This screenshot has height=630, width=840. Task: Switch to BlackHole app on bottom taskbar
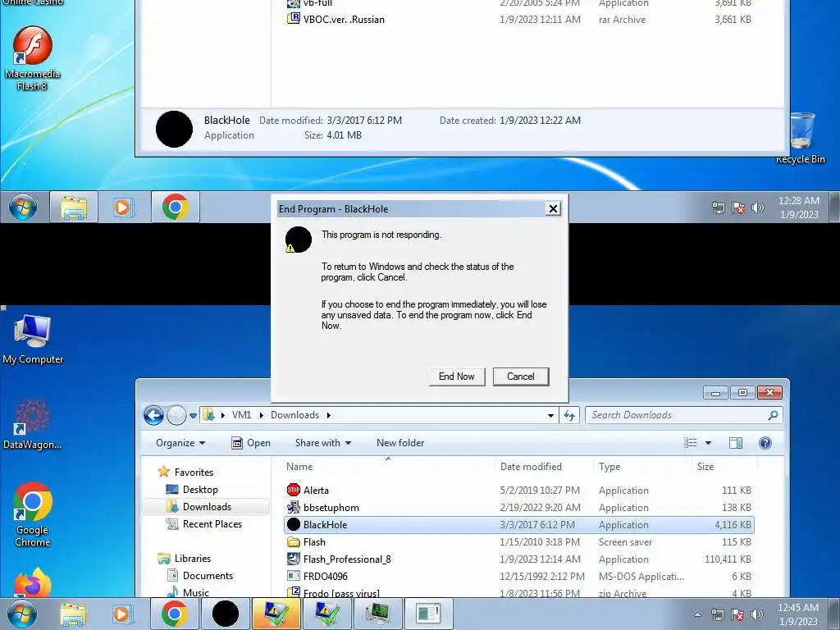225,614
